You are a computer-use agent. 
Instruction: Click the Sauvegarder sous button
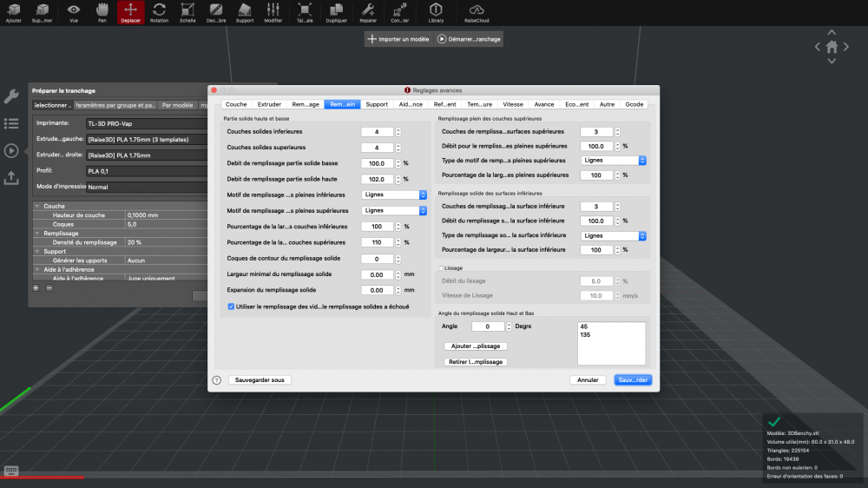[260, 379]
